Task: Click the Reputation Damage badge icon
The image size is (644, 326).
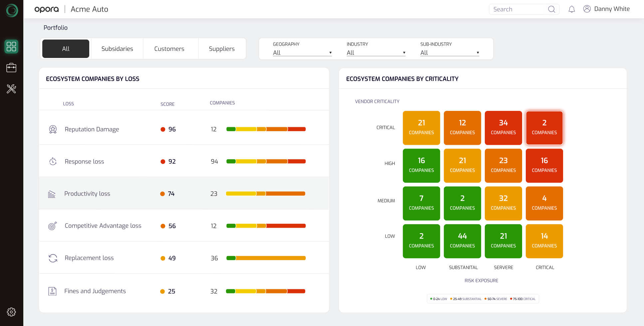Action: pyautogui.click(x=53, y=129)
